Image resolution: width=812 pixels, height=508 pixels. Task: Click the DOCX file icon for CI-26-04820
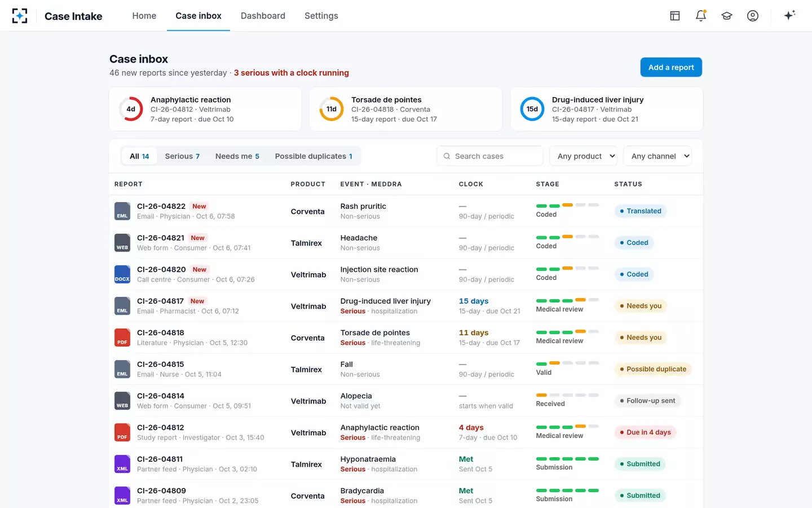point(122,274)
